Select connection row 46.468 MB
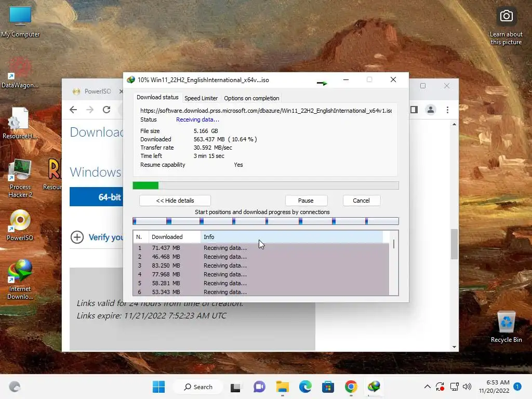This screenshot has height=399, width=532. pyautogui.click(x=261, y=257)
